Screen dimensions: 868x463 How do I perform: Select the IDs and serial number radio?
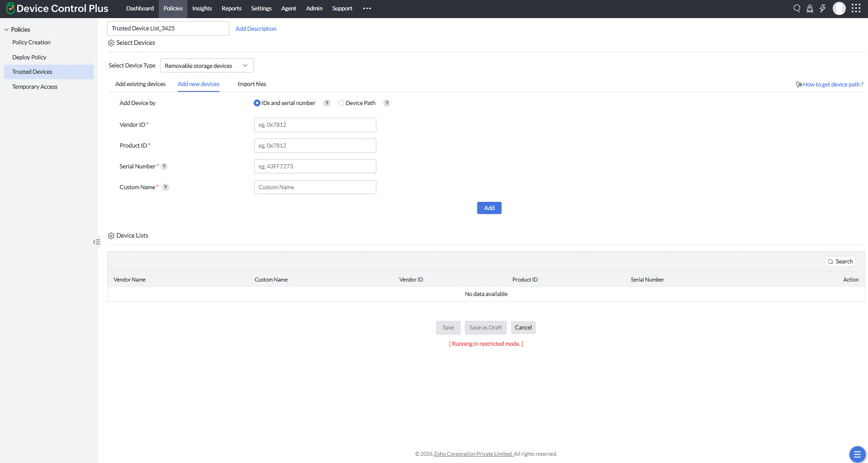(x=257, y=103)
